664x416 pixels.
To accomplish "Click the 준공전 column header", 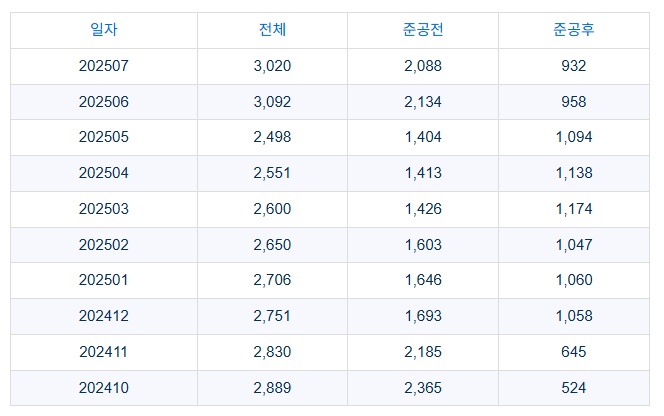I will pyautogui.click(x=423, y=30).
